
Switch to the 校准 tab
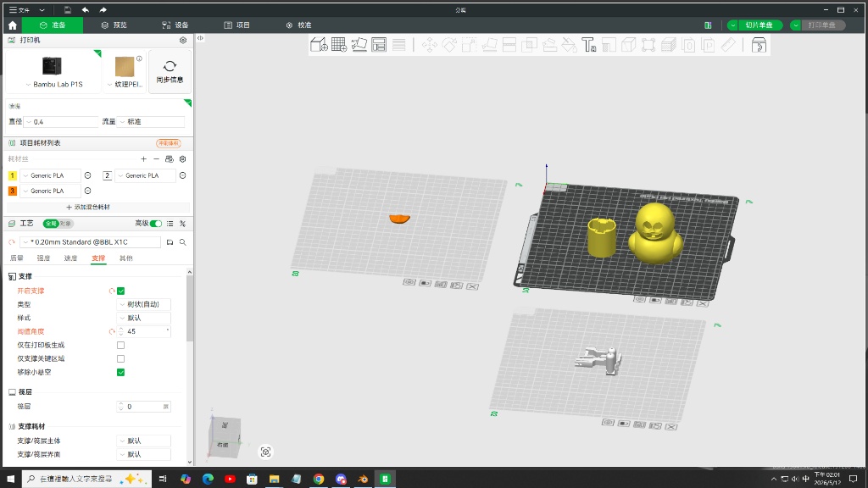298,25
